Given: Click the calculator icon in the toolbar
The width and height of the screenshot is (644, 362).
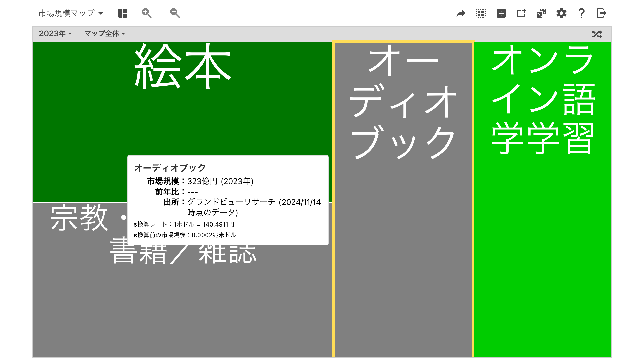Looking at the screenshot, I should tap(501, 13).
